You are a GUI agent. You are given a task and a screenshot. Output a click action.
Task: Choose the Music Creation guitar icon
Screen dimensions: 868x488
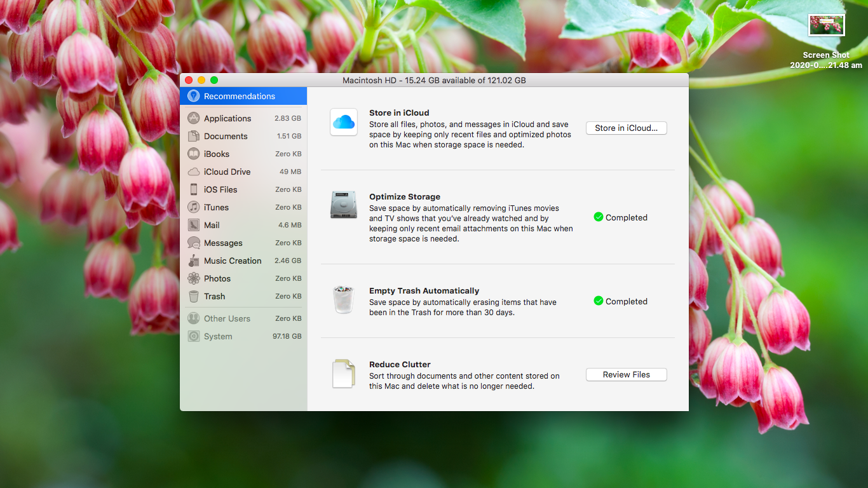(194, 261)
